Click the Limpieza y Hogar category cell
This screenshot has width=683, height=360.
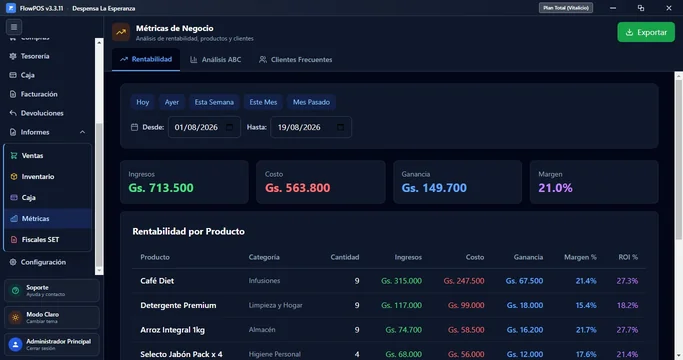pos(275,305)
